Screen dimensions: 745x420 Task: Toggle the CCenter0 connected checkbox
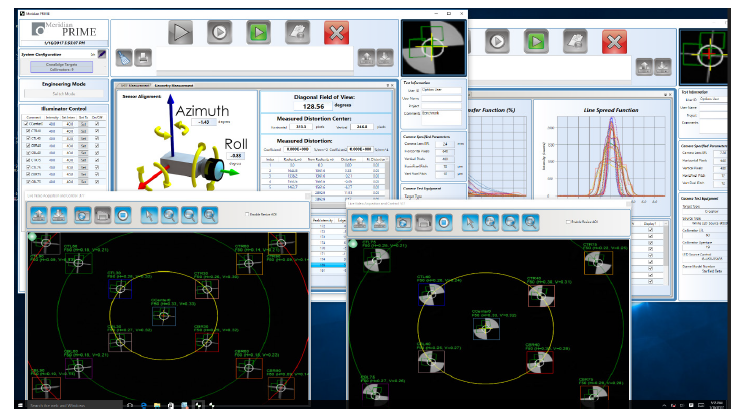point(27,124)
